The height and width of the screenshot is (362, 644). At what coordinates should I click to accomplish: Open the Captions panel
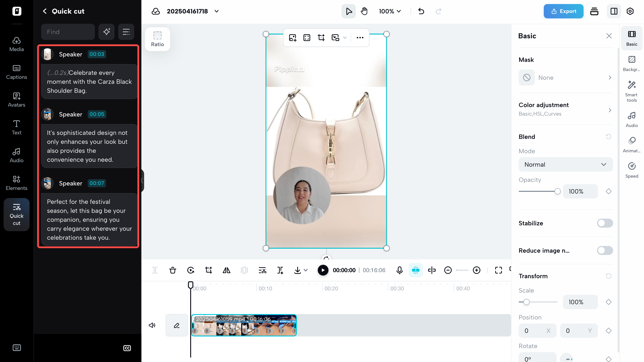click(16, 72)
